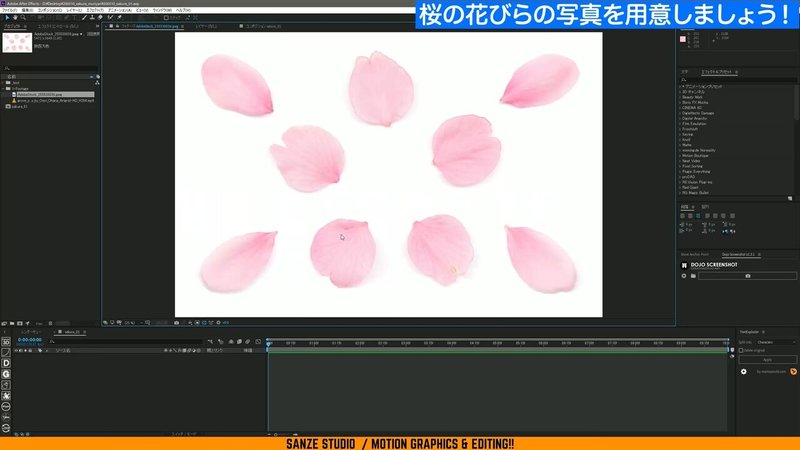Image resolution: width=800 pixels, height=450 pixels.
Task: Toggle the Graph Editor in timeline
Action: coord(258,342)
